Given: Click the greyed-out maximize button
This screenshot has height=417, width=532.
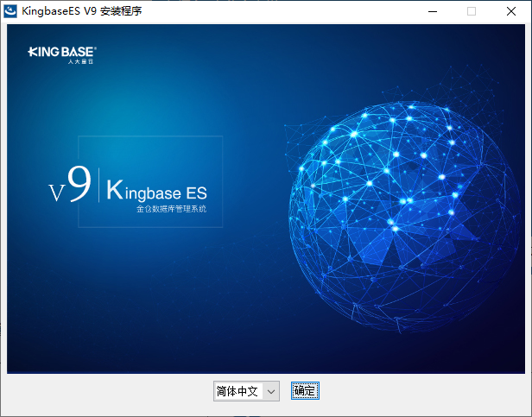Looking at the screenshot, I should tap(472, 11).
